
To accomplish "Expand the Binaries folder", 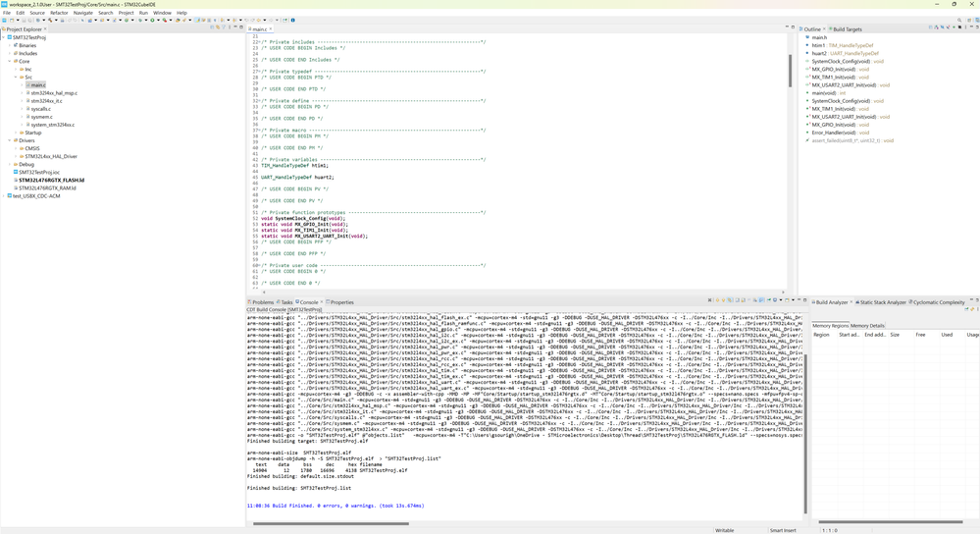I will click(x=10, y=46).
